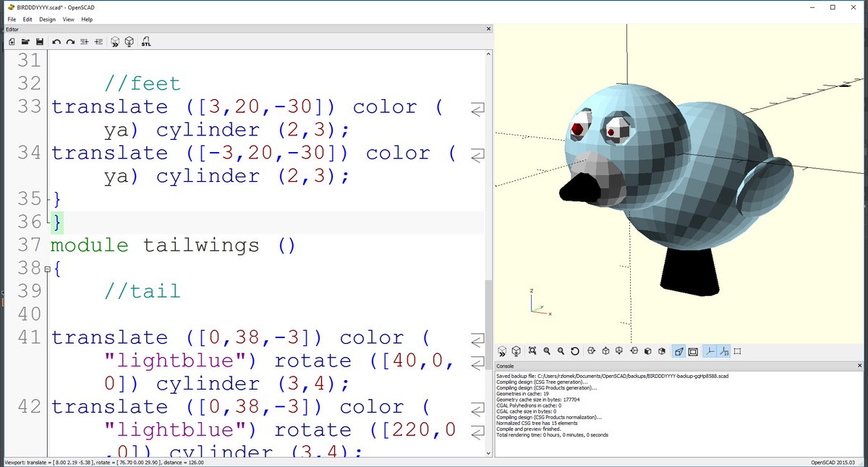Viewport: 868px width, 467px height.
Task: Toggle Show Edges in viewer
Action: pyautogui.click(x=738, y=351)
